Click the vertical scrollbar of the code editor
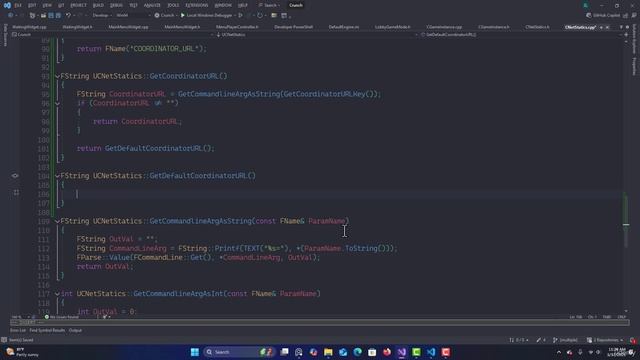Screen dimensions: 640x360 pyautogui.click(x=626, y=176)
